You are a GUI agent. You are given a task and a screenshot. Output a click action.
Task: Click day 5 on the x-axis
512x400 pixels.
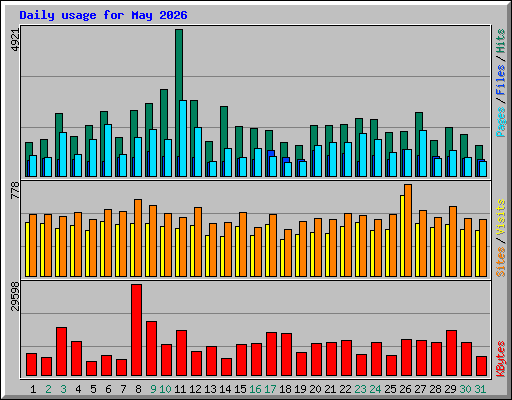point(93,389)
